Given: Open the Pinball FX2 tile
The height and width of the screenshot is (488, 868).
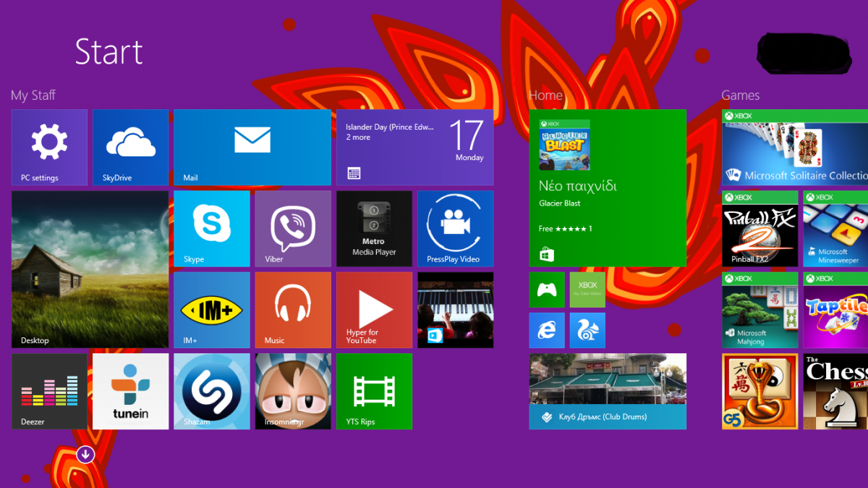Looking at the screenshot, I should point(760,229).
